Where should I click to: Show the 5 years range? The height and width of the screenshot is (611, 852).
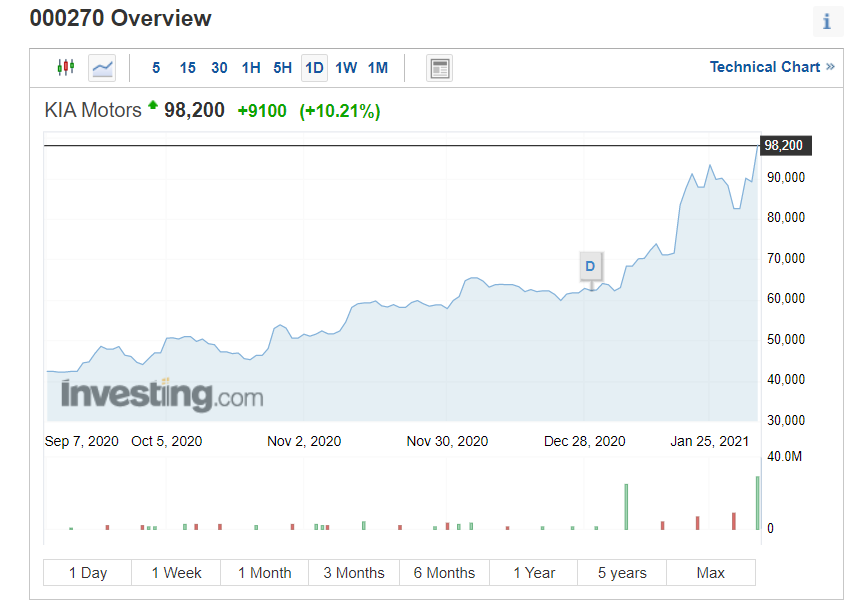pyautogui.click(x=622, y=572)
